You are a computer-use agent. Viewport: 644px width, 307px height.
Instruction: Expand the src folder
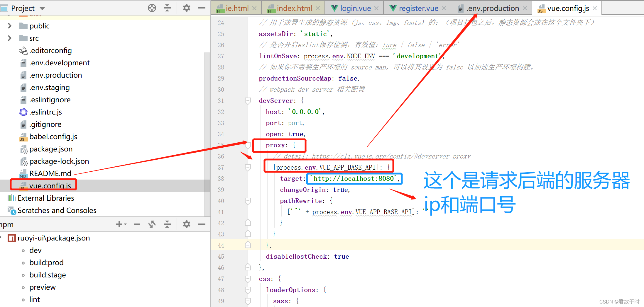[x=10, y=38]
